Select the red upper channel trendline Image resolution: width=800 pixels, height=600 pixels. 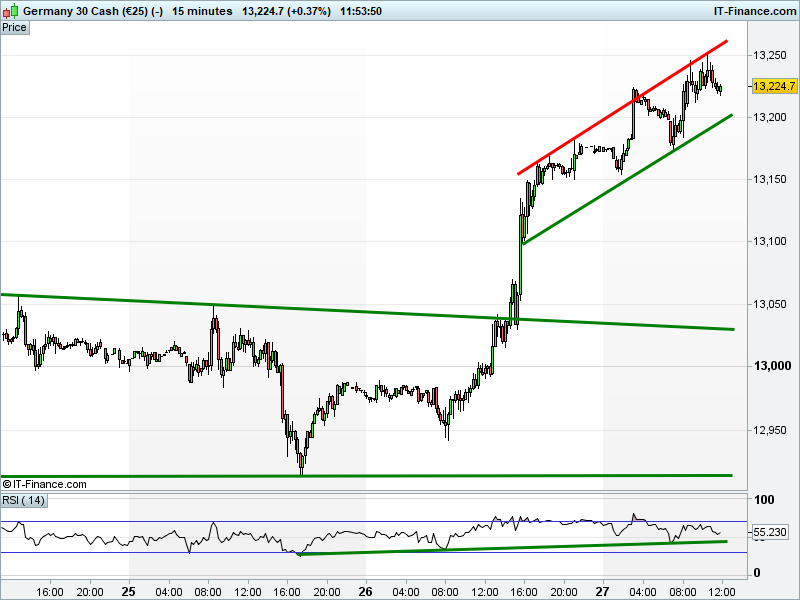tap(622, 107)
